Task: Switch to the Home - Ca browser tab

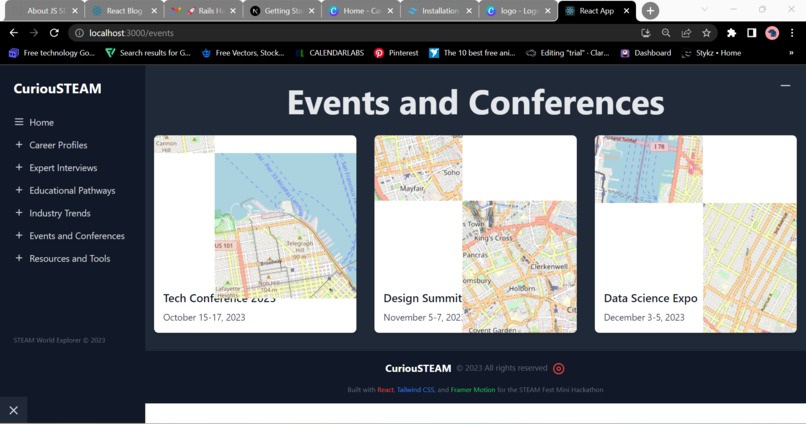Action: coord(361,11)
